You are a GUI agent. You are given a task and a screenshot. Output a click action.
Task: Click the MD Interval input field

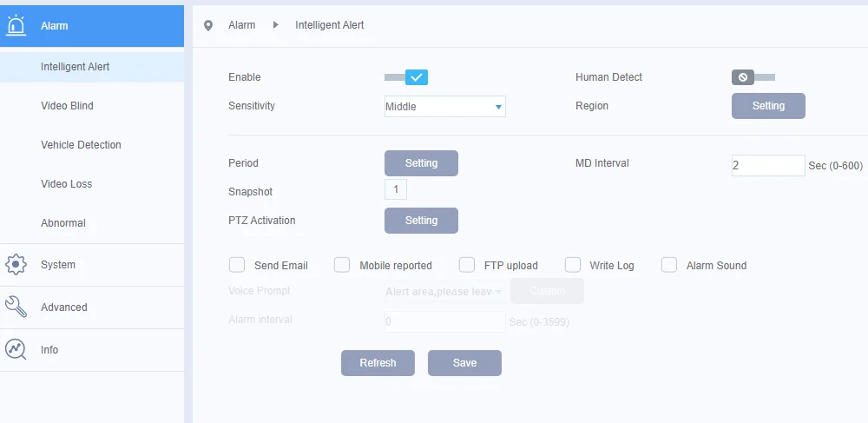click(x=768, y=166)
